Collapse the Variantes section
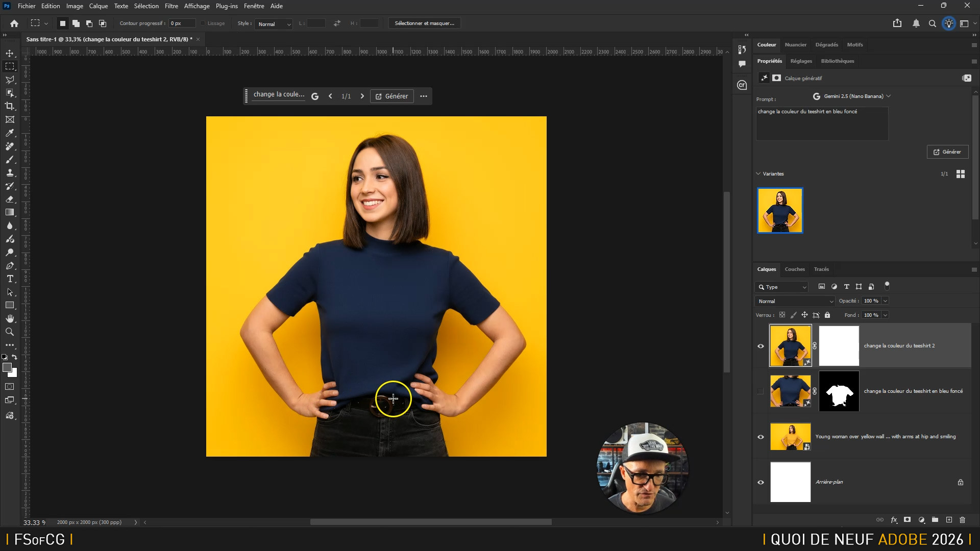 [x=758, y=174]
